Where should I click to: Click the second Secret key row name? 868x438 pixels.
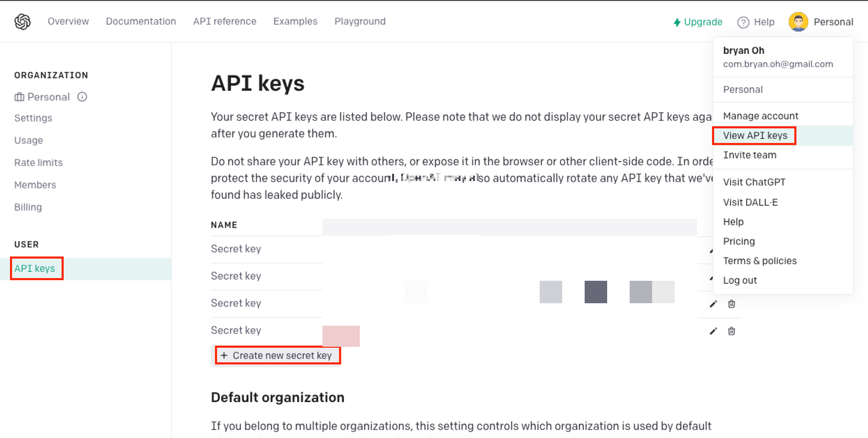(236, 276)
